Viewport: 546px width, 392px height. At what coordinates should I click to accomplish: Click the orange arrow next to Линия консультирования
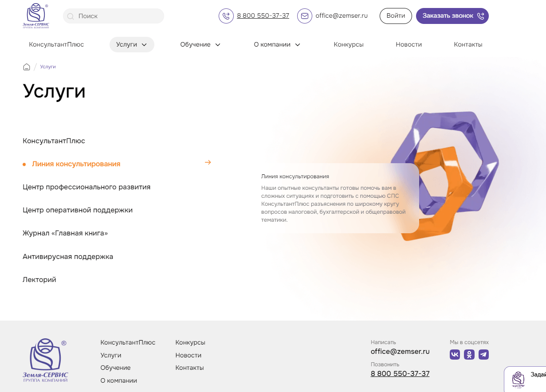(x=208, y=162)
